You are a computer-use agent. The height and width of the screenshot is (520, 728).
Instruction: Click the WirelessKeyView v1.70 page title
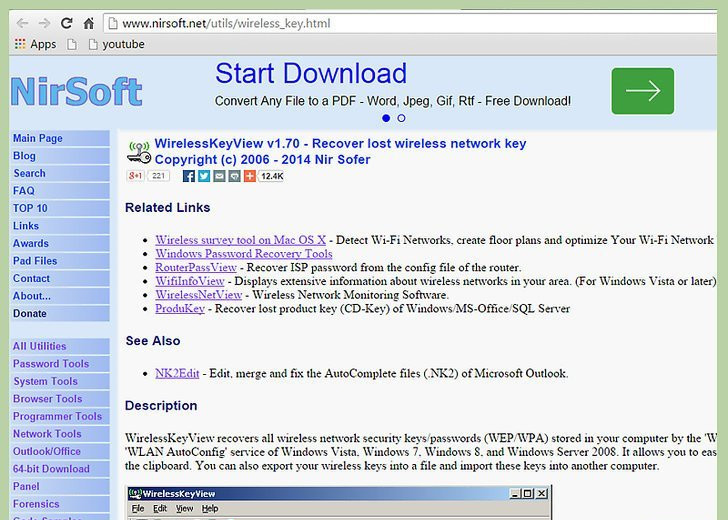[x=340, y=143]
